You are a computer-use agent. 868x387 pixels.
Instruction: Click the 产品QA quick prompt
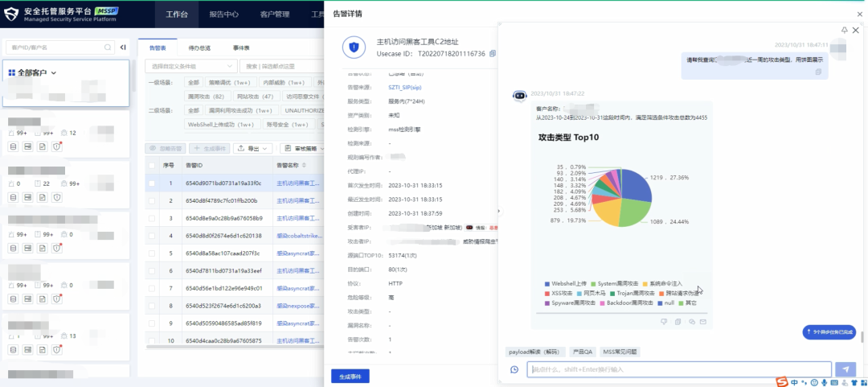583,352
